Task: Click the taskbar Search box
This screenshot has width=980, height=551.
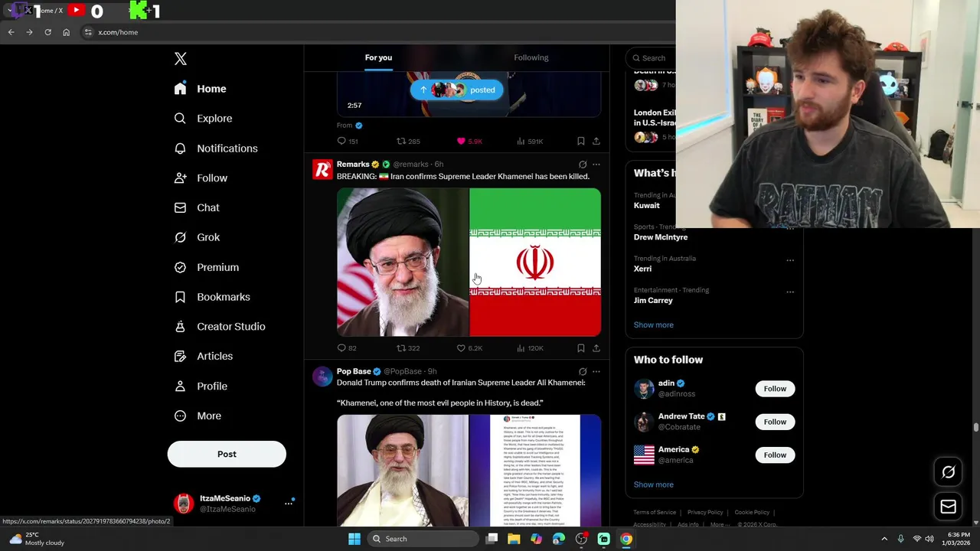Action: [423, 539]
